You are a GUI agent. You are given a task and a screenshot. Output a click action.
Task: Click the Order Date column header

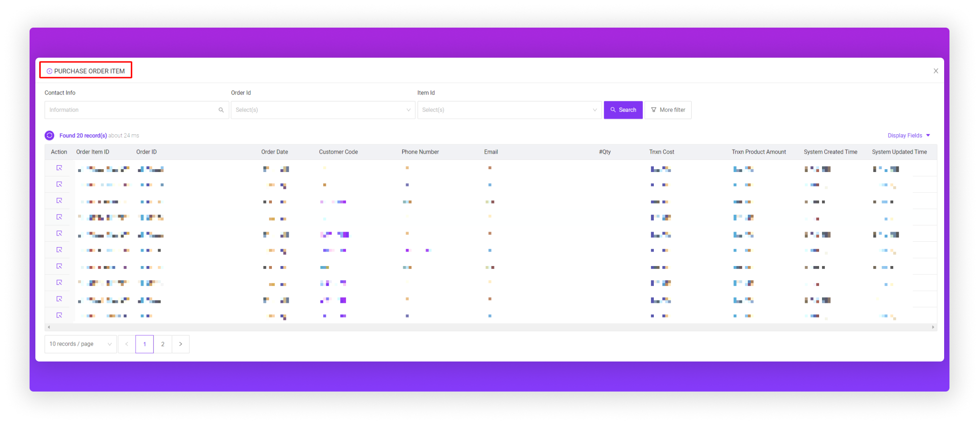(274, 152)
